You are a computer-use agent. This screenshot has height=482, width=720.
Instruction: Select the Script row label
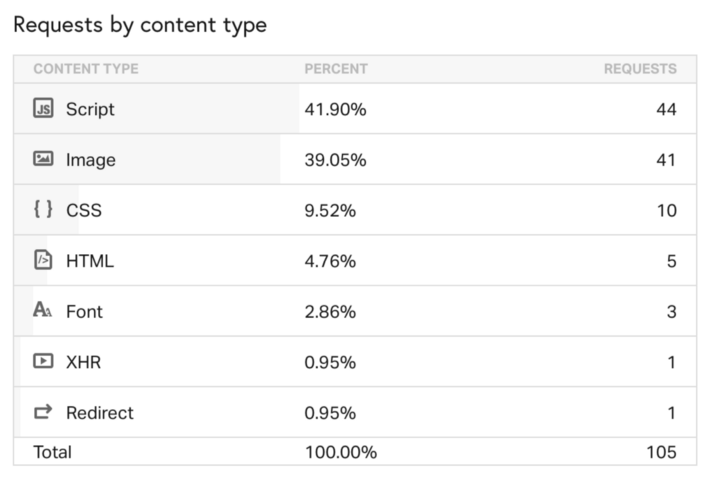(x=90, y=109)
